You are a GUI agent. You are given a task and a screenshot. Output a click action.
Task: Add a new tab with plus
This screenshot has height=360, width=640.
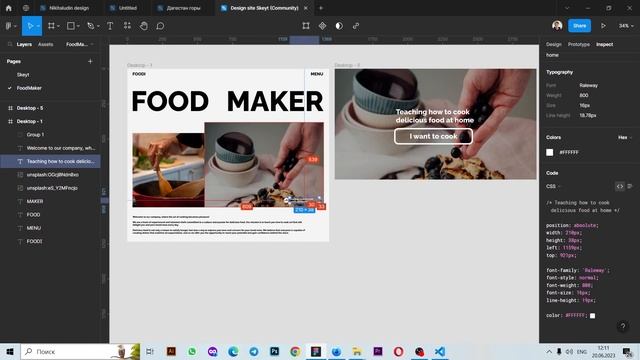[321, 8]
